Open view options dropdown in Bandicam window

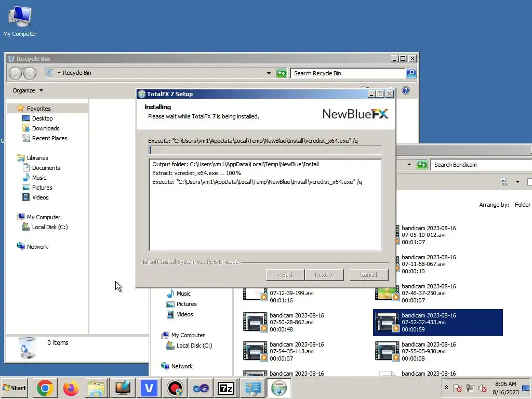coord(517,182)
